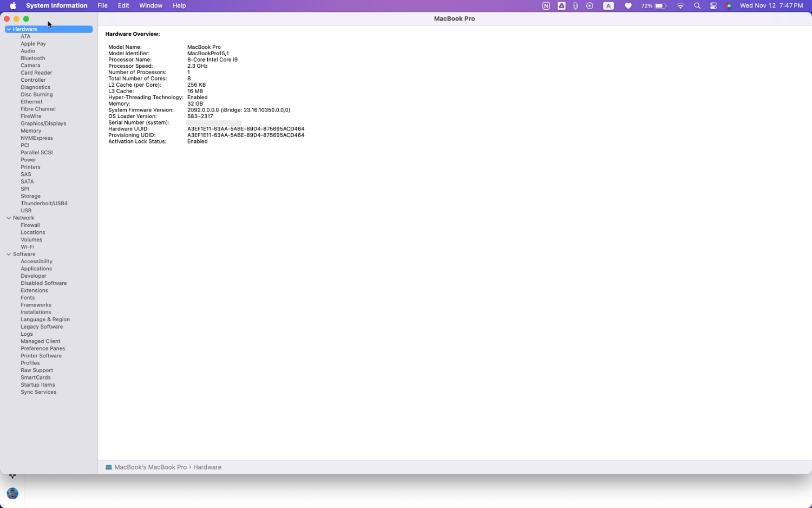This screenshot has width=812, height=508.
Task: Collapse the Network section in the sidebar
Action: [x=9, y=218]
